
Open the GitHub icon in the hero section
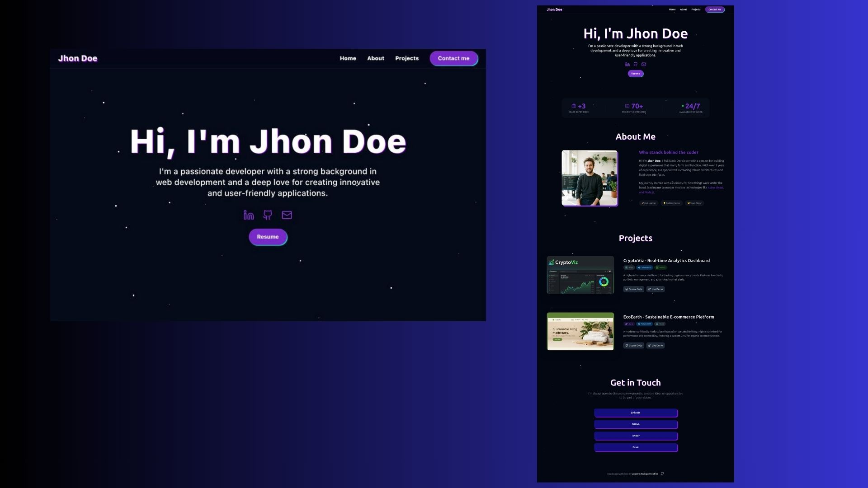pyautogui.click(x=268, y=215)
